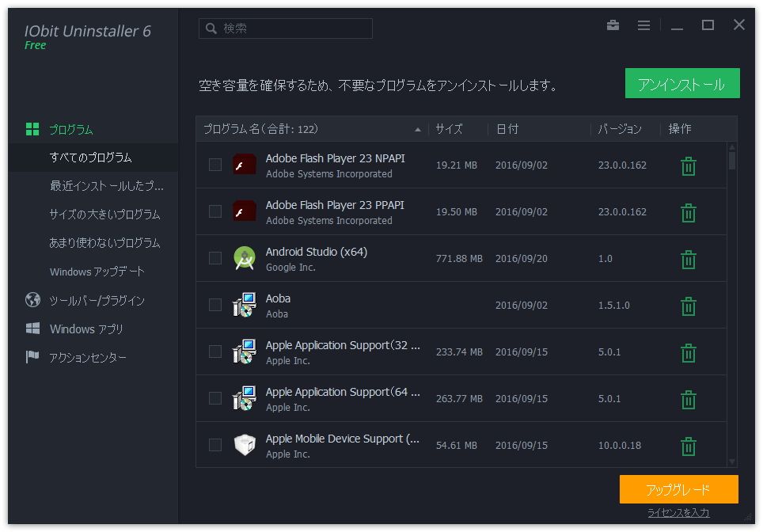
Task: Click installer icon of Apple Application Support (64
Action: pos(245,398)
